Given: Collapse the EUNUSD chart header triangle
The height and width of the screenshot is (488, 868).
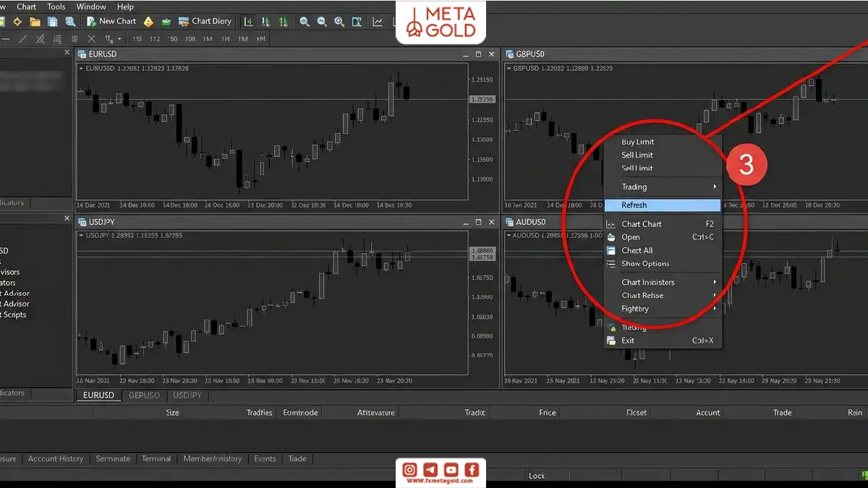Looking at the screenshot, I should pos(81,69).
